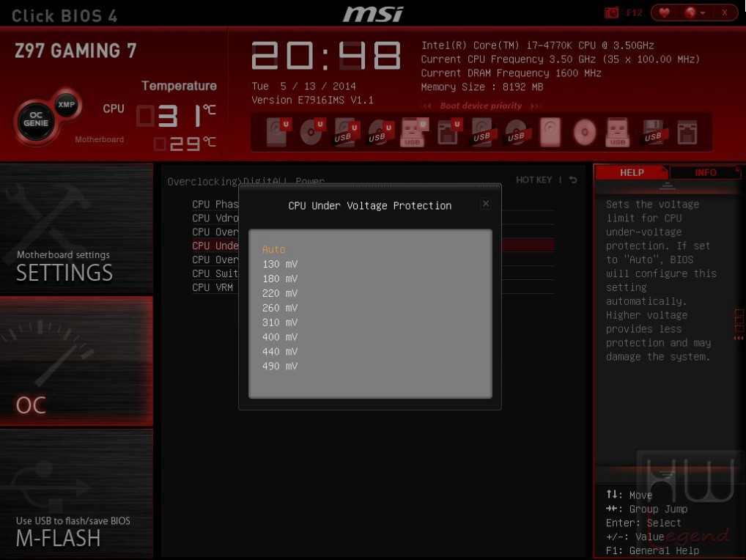Click the Boot device priority label
746x560 pixels.
click(x=481, y=106)
